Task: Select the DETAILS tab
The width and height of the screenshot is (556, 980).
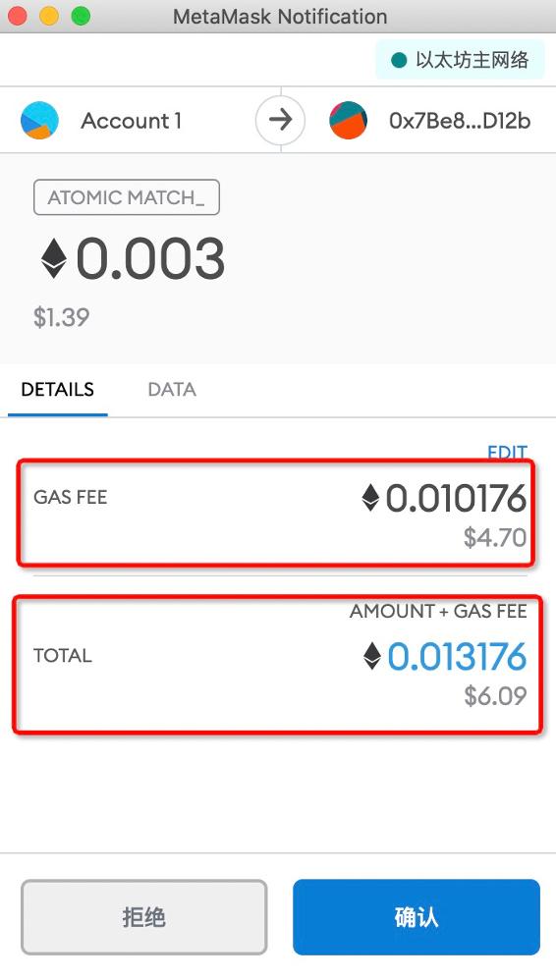Action: (x=58, y=390)
